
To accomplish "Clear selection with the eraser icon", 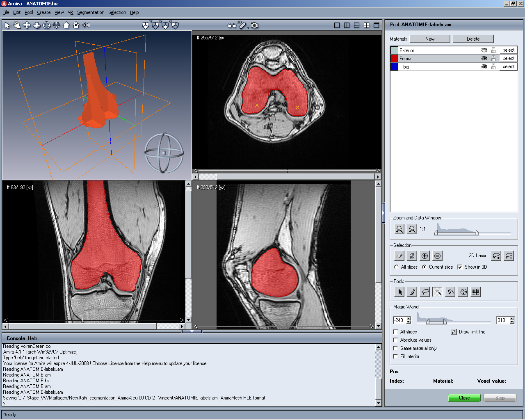I will point(399,256).
